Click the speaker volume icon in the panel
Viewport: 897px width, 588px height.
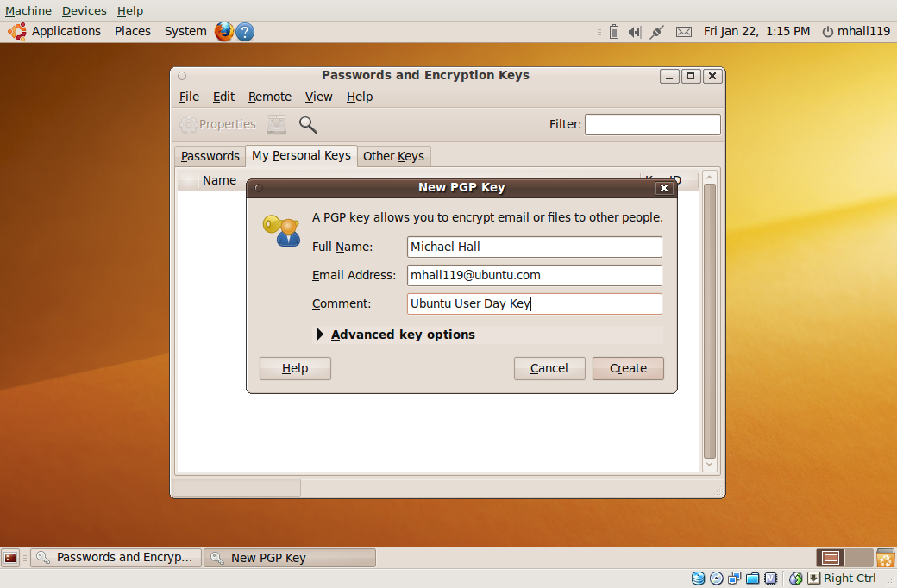coord(635,31)
